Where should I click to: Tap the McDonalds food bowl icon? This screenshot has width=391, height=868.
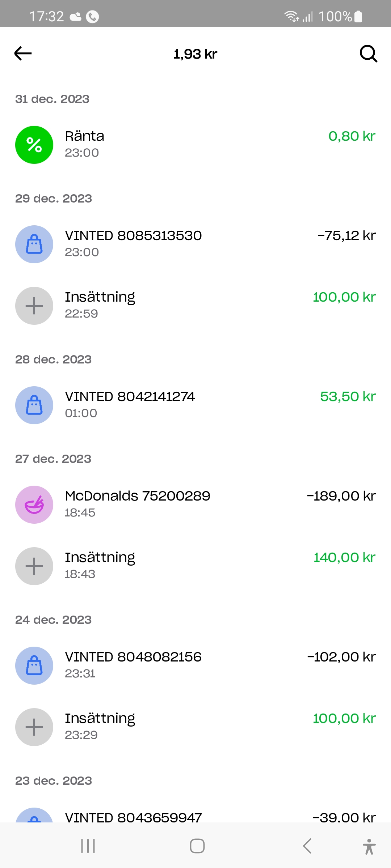click(34, 505)
